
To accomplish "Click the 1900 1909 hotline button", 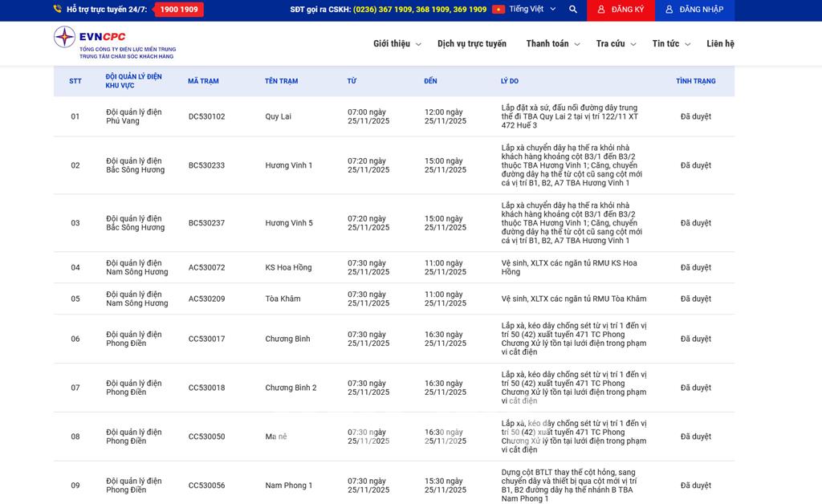I will pyautogui.click(x=179, y=10).
